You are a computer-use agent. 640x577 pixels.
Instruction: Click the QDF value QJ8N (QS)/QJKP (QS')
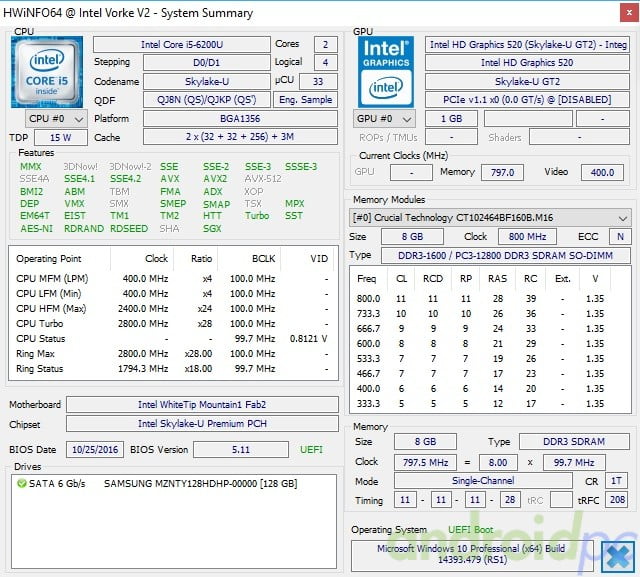pos(206,100)
